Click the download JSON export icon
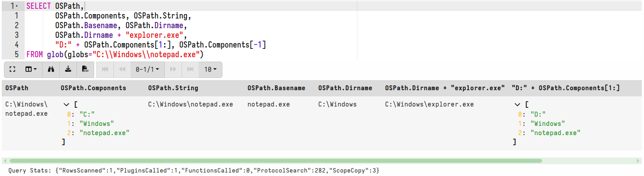The image size is (644, 176). click(68, 70)
